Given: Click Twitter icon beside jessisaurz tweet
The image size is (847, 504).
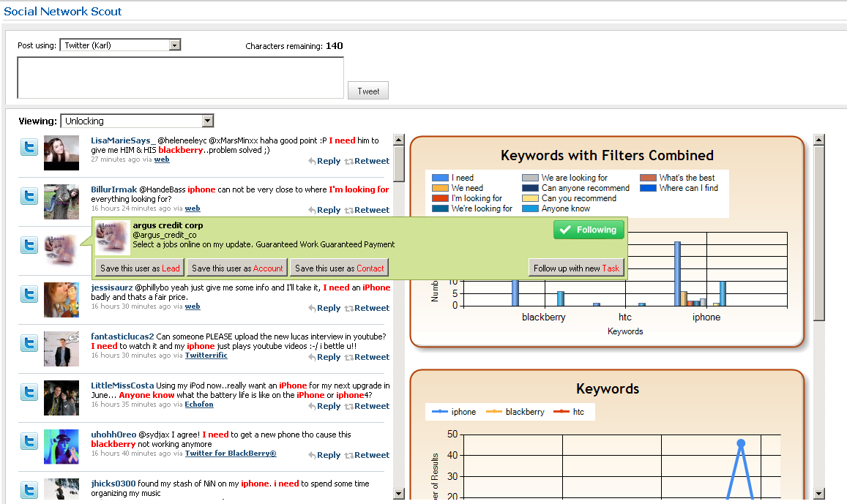Looking at the screenshot, I should pos(29,294).
